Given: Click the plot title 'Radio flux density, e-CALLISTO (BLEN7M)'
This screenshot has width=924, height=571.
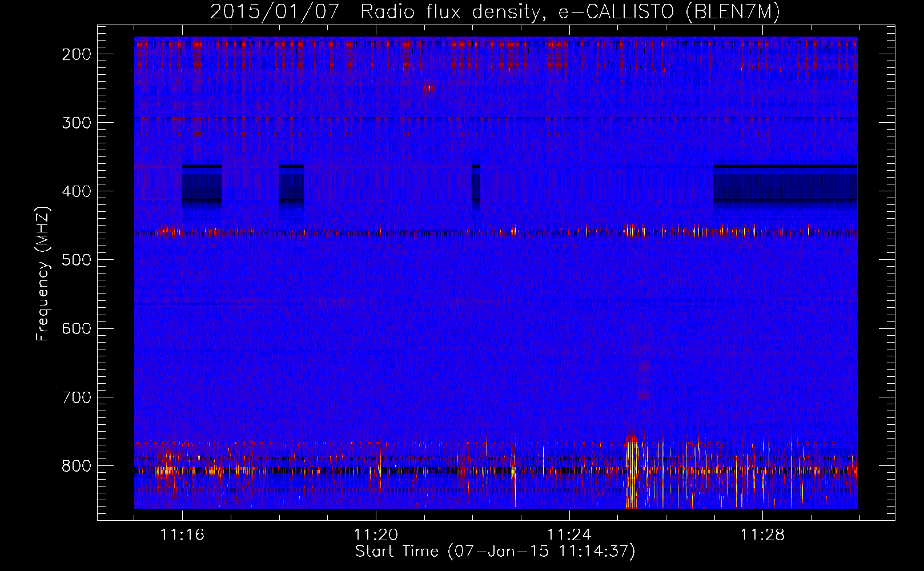Looking at the screenshot, I should (x=570, y=12).
